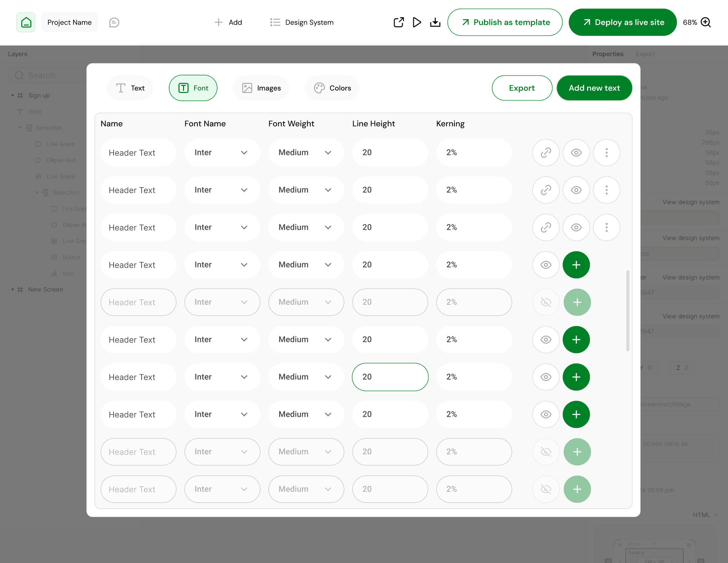
Task: Switch to the Images tab
Action: [261, 88]
